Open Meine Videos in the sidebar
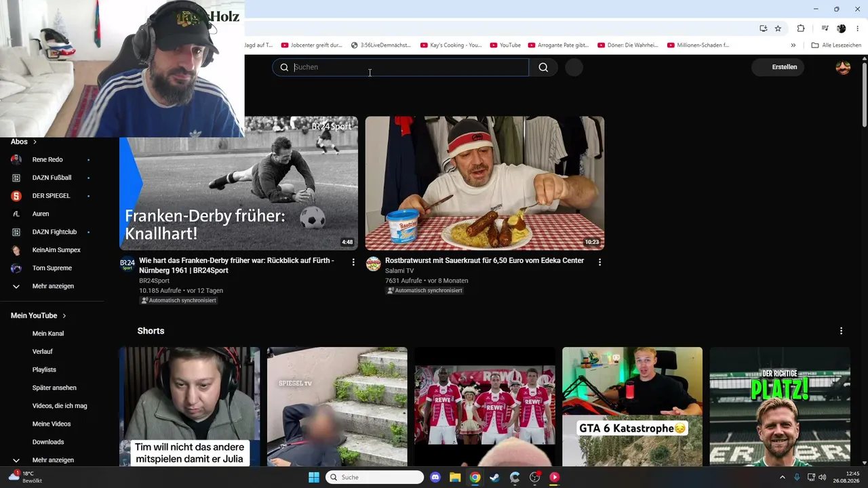Image resolution: width=868 pixels, height=488 pixels. (x=52, y=424)
